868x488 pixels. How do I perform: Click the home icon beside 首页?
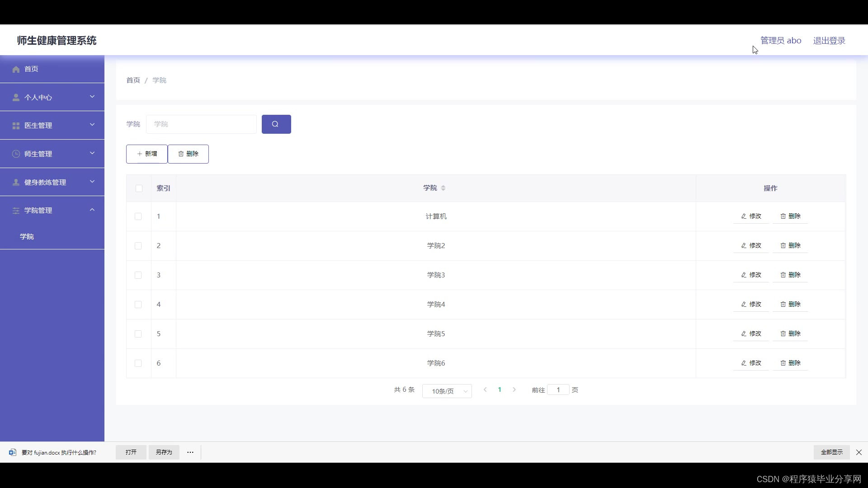coord(16,69)
